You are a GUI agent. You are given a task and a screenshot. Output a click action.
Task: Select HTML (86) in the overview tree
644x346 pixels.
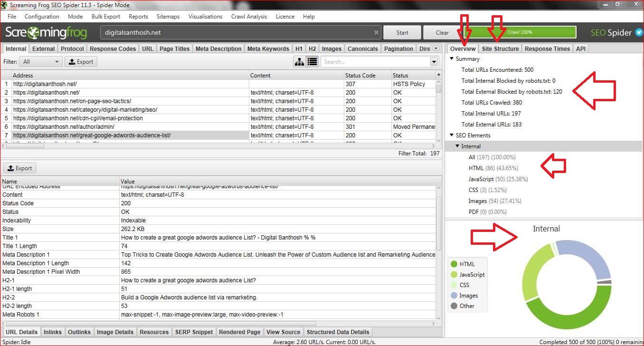click(x=493, y=168)
